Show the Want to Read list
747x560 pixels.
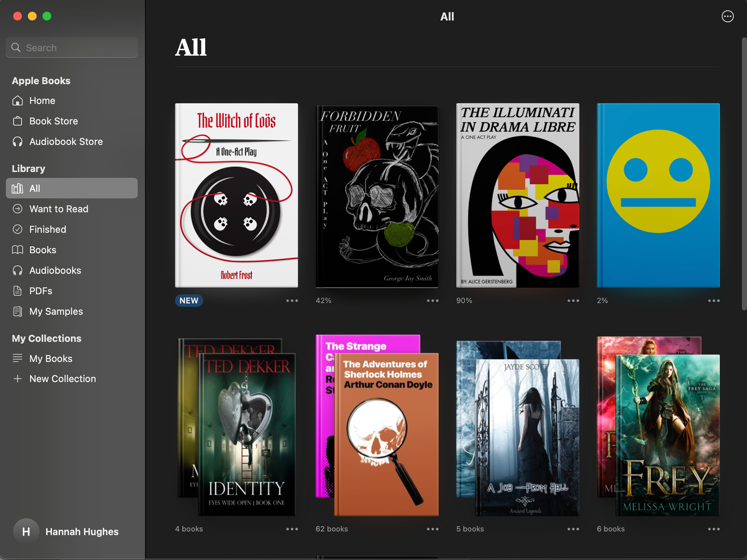[72, 209]
